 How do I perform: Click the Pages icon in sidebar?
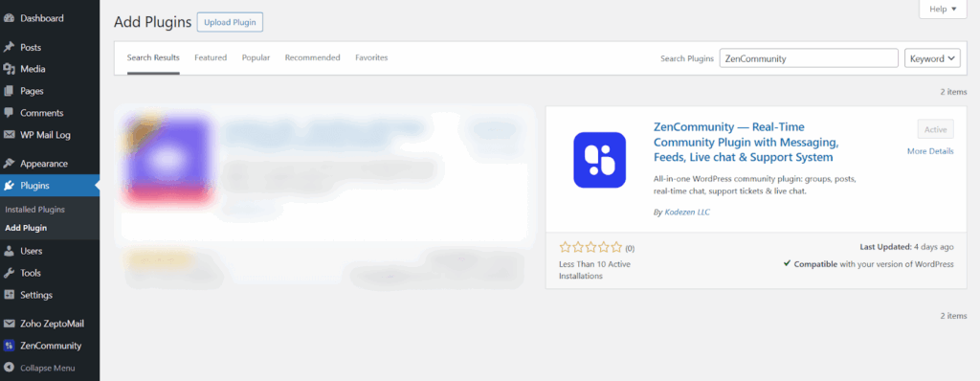[x=9, y=91]
